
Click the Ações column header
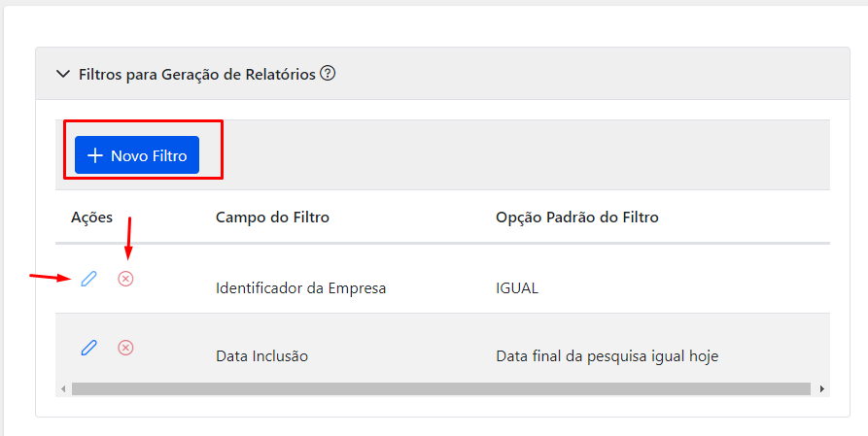(x=92, y=217)
